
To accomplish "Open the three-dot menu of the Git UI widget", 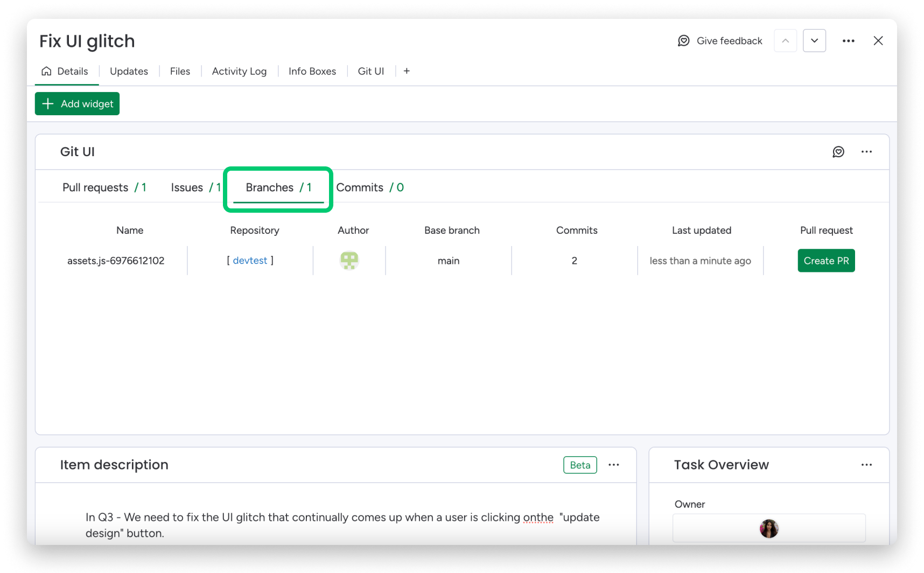I will point(866,152).
